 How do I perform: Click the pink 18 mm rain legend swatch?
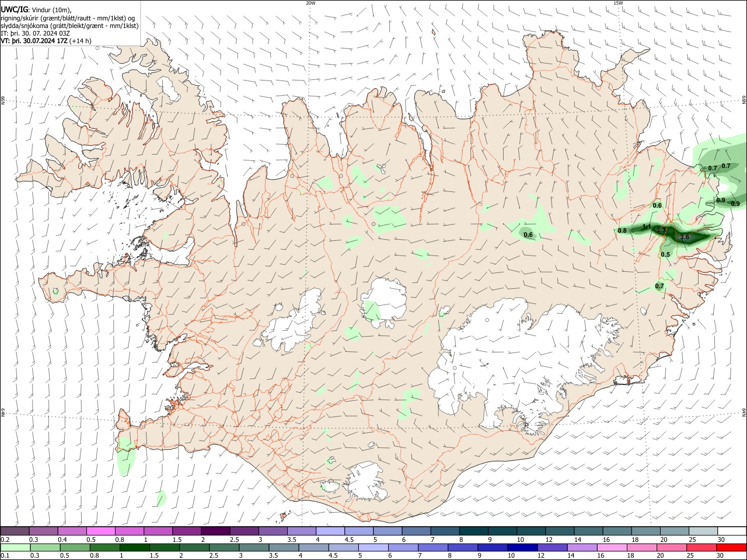(x=642, y=548)
